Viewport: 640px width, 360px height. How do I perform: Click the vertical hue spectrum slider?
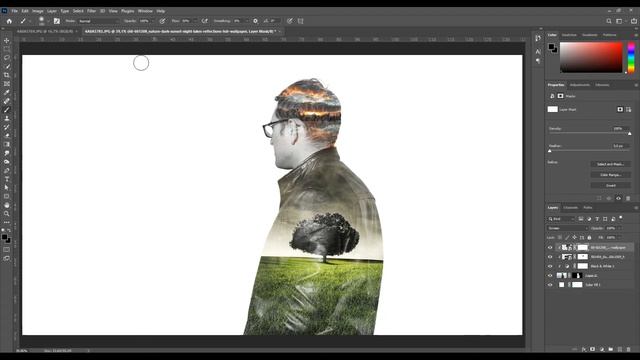click(631, 58)
